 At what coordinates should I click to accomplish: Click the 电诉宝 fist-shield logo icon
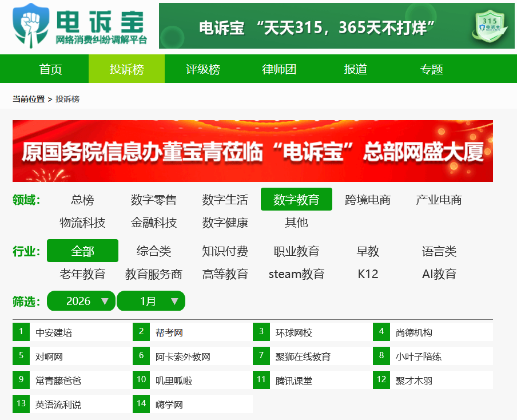(x=30, y=26)
